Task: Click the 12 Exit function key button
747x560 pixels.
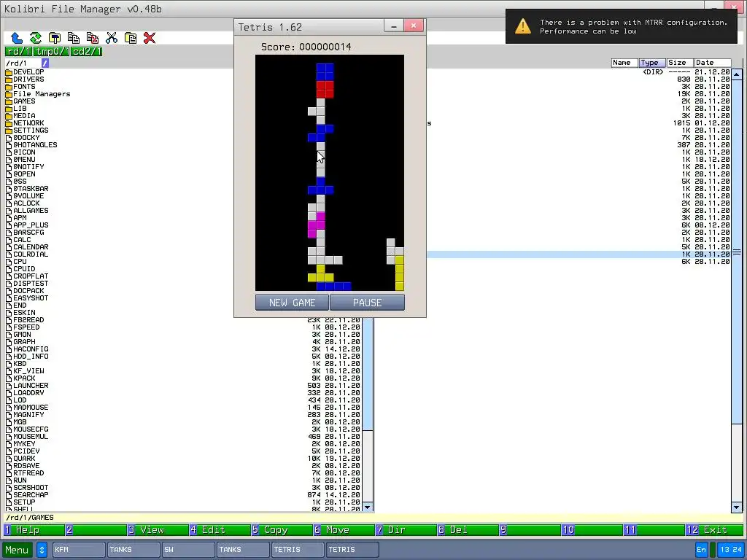Action: [714, 530]
